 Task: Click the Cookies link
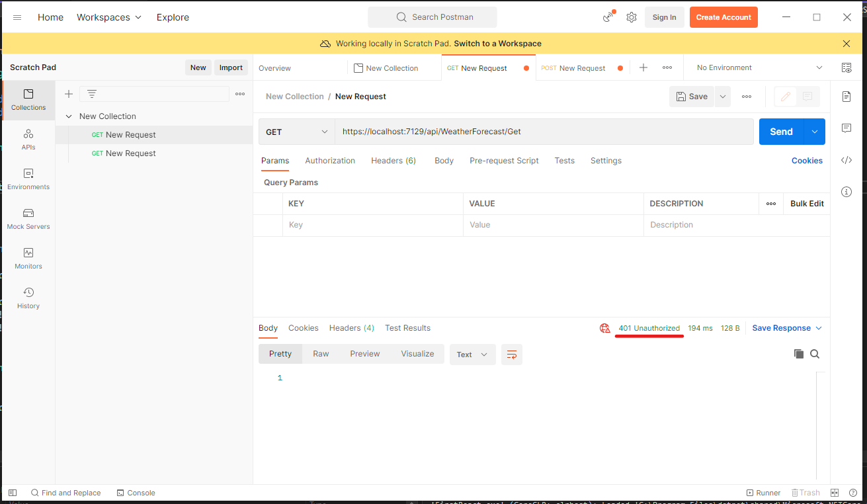pyautogui.click(x=807, y=161)
